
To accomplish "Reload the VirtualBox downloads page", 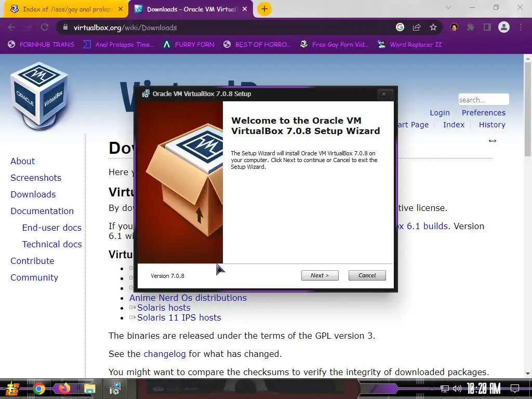I will coord(45,28).
